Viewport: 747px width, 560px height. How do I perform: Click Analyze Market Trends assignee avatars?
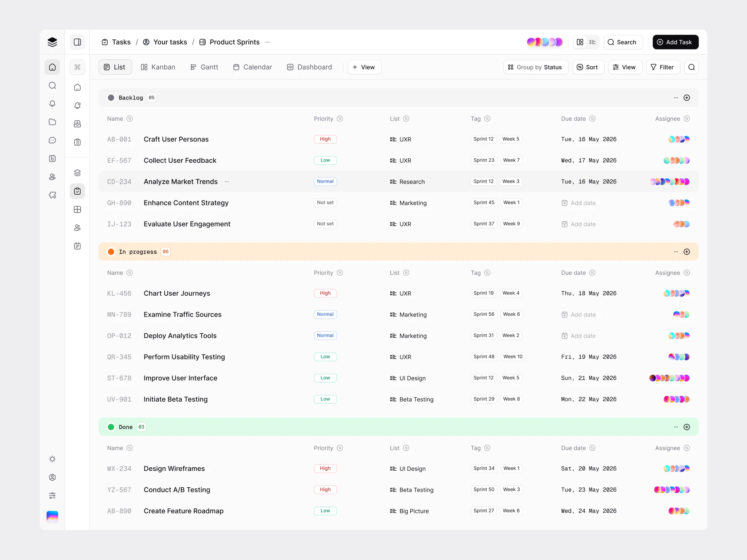pos(670,182)
